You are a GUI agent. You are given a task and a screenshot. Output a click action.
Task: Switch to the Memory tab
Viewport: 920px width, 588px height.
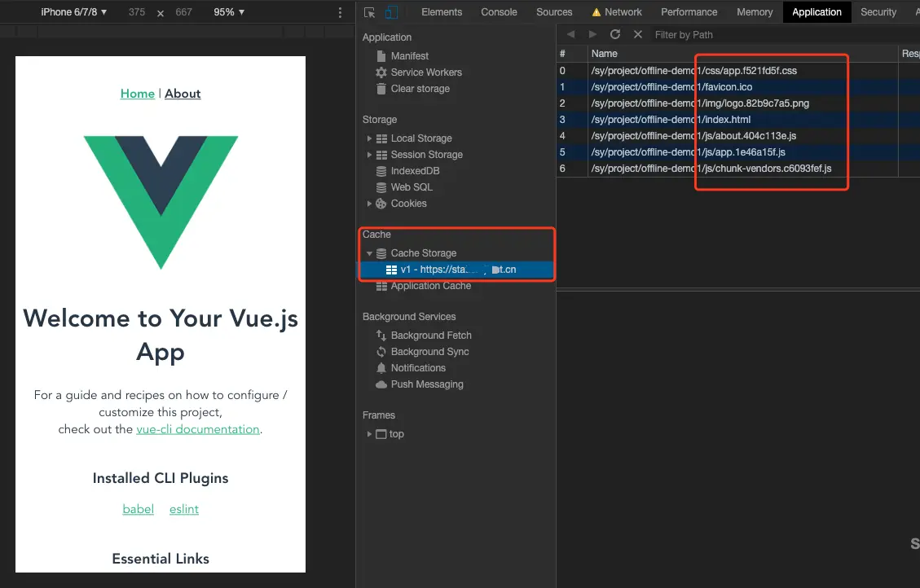(x=755, y=11)
